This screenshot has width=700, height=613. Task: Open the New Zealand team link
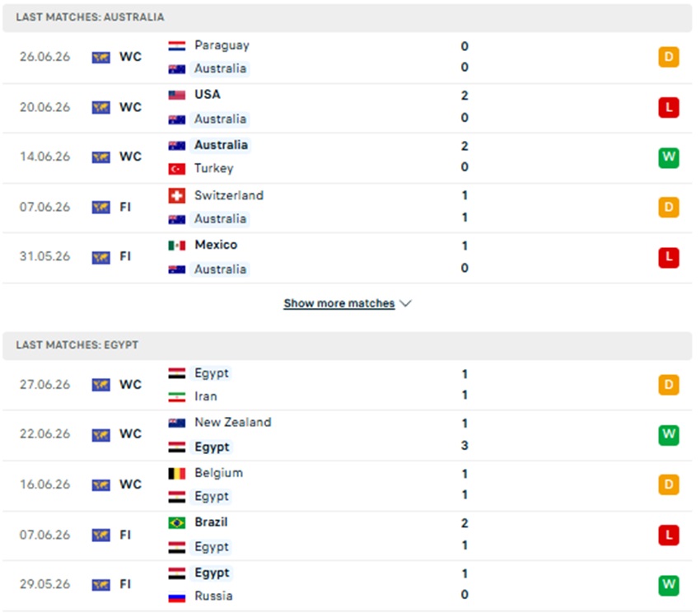tap(232, 422)
